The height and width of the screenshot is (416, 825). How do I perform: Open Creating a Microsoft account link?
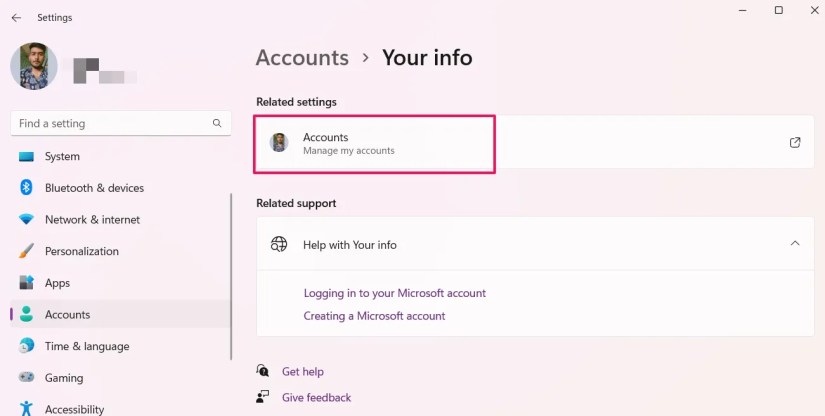click(374, 316)
